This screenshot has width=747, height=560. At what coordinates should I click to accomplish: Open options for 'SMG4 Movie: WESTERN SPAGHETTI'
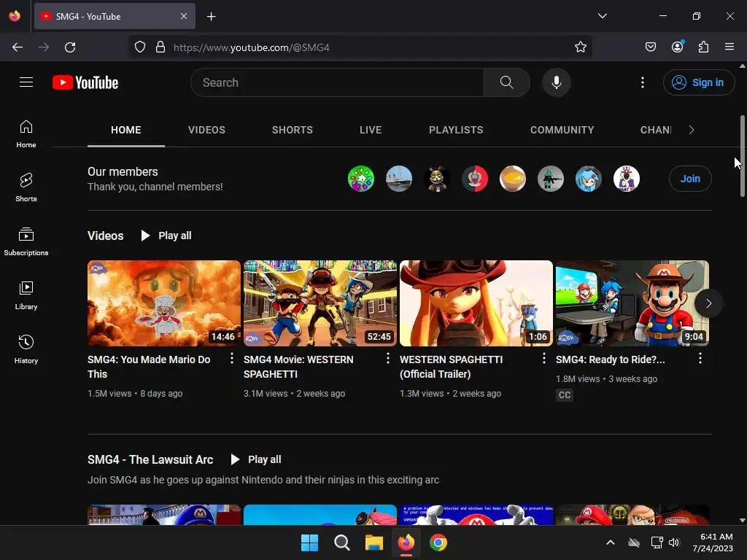(388, 359)
